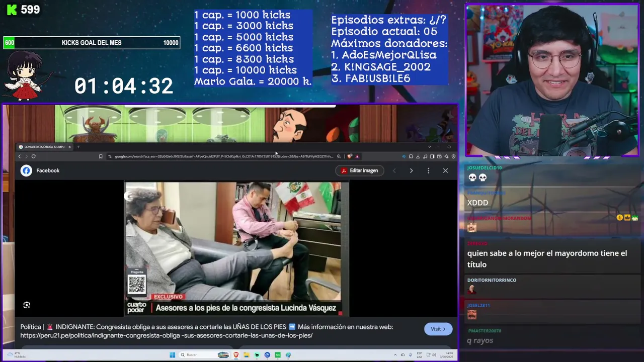
Task: Open Brave browser from the taskbar
Action: (236, 355)
